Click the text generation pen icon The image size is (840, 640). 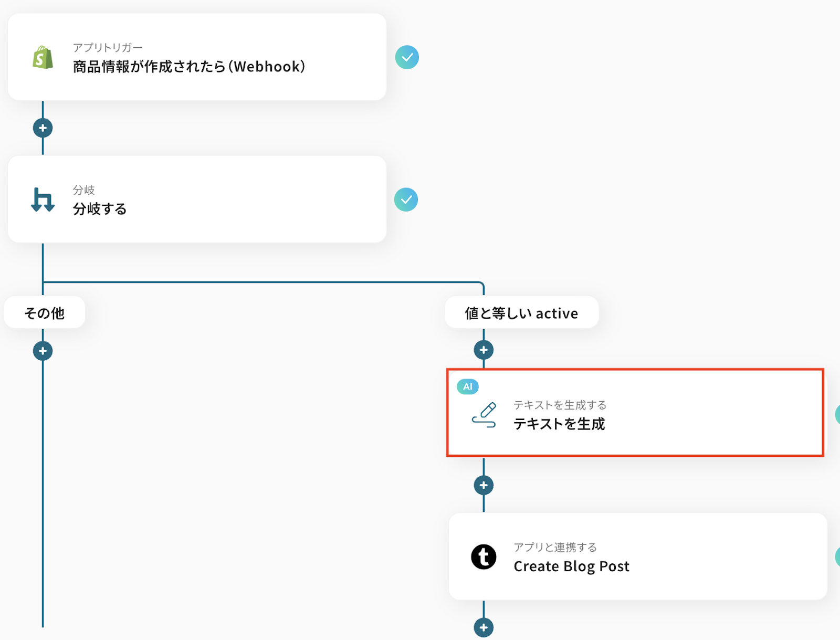pyautogui.click(x=484, y=415)
